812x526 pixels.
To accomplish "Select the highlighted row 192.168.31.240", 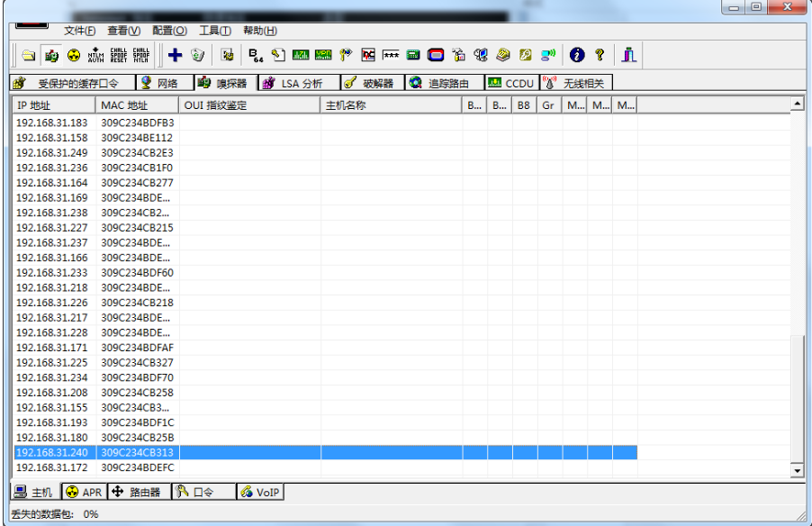I will (325, 452).
